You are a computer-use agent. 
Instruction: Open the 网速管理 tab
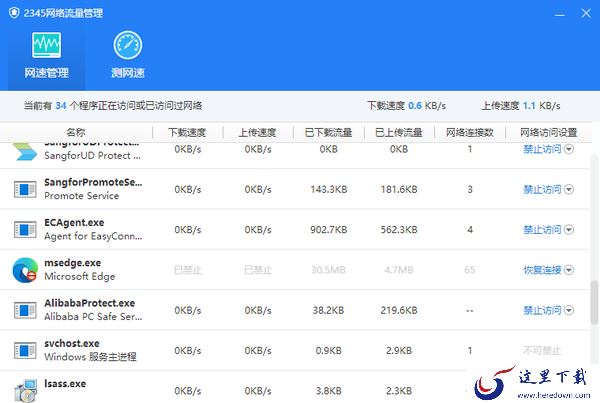pyautogui.click(x=46, y=56)
